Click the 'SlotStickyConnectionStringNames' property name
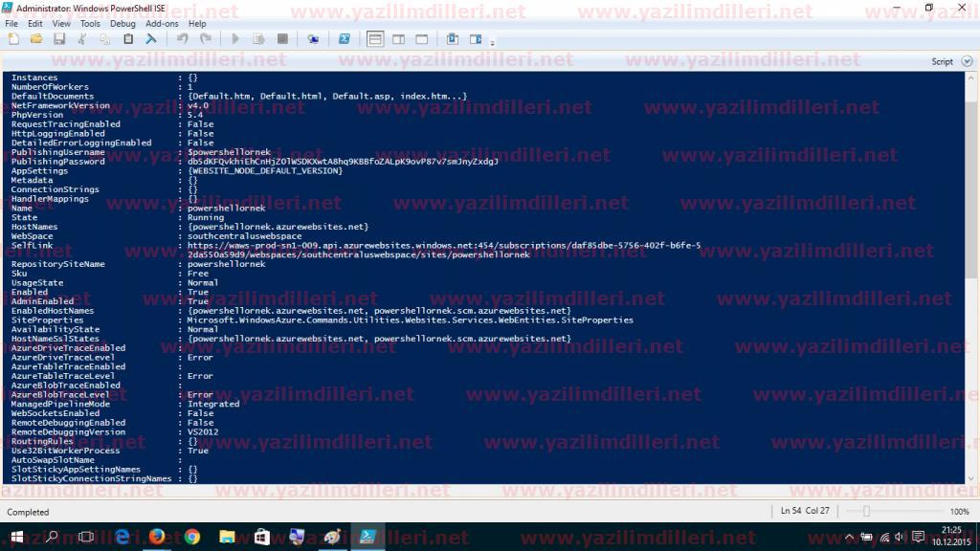This screenshot has width=980, height=551. tap(91, 478)
